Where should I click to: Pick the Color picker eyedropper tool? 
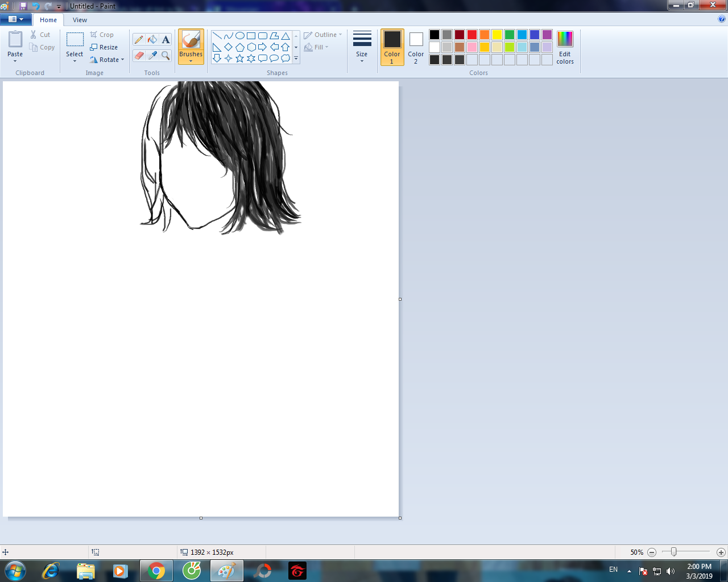point(152,55)
